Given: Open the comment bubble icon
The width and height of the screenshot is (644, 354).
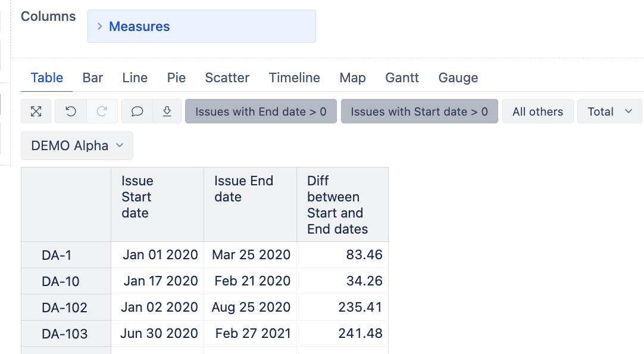Looking at the screenshot, I should coord(137,111).
